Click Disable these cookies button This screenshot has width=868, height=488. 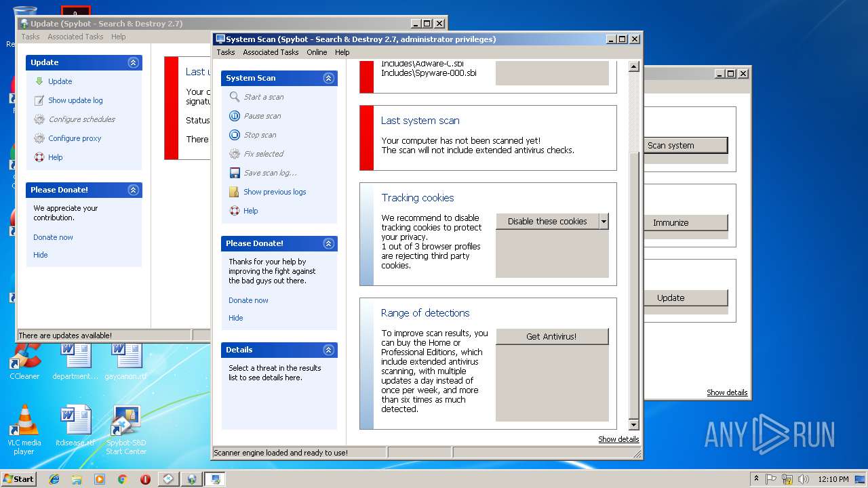click(547, 222)
